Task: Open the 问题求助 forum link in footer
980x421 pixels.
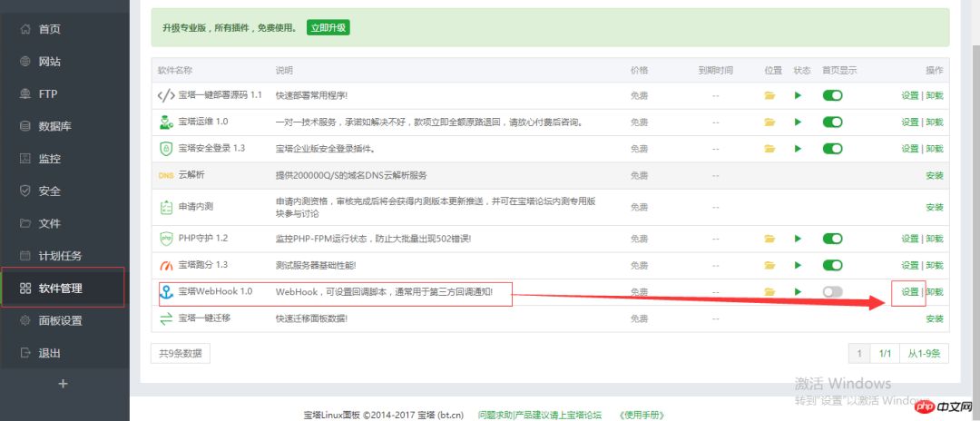Action: 539,415
